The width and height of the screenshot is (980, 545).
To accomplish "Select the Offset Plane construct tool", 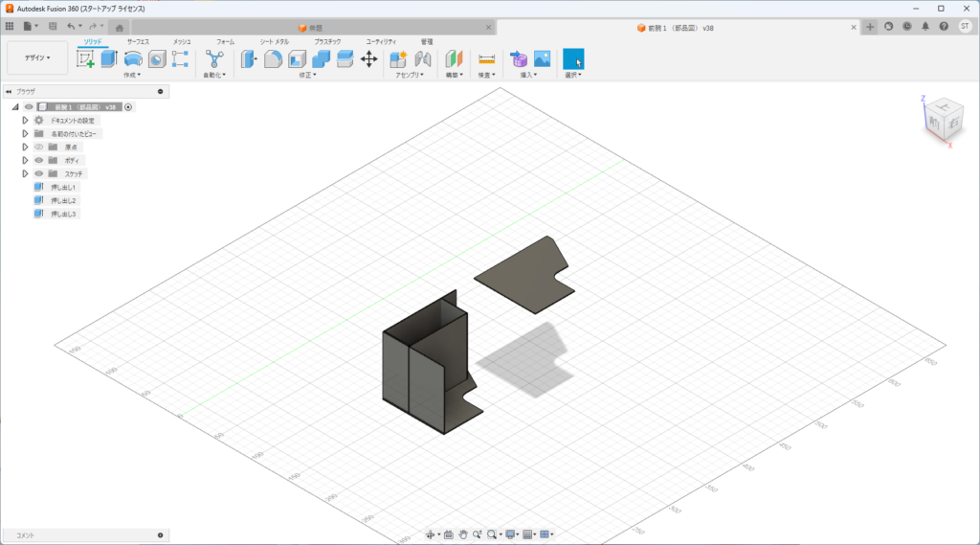I will [x=454, y=58].
